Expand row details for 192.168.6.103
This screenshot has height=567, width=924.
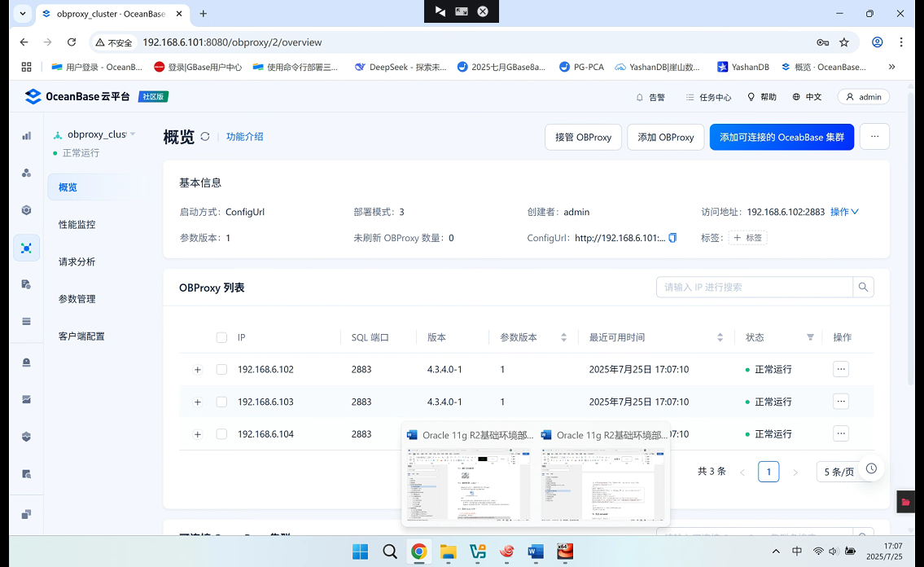[197, 402]
